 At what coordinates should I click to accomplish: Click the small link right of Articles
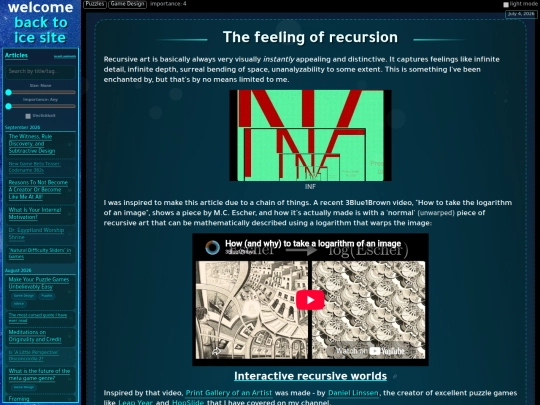(x=65, y=56)
